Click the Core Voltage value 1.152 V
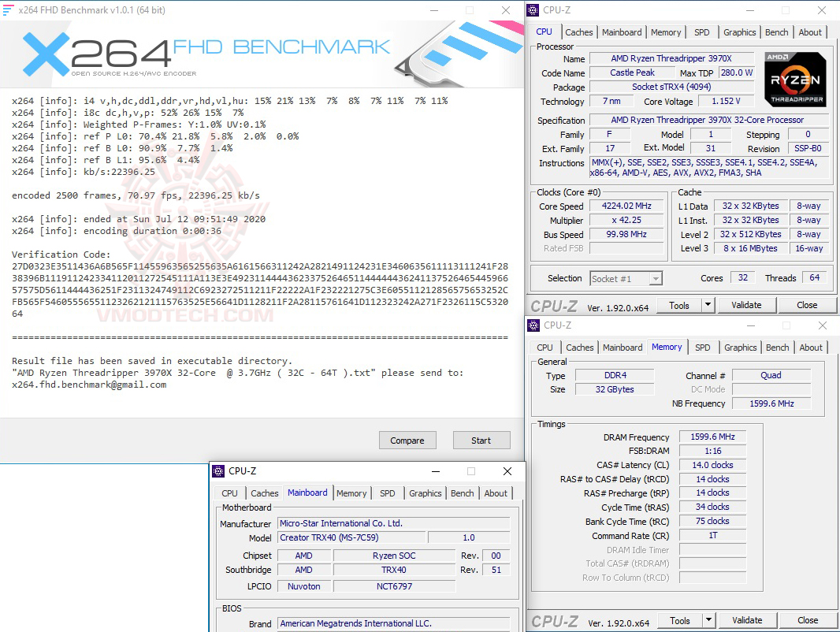This screenshot has height=632, width=840. pyautogui.click(x=726, y=101)
